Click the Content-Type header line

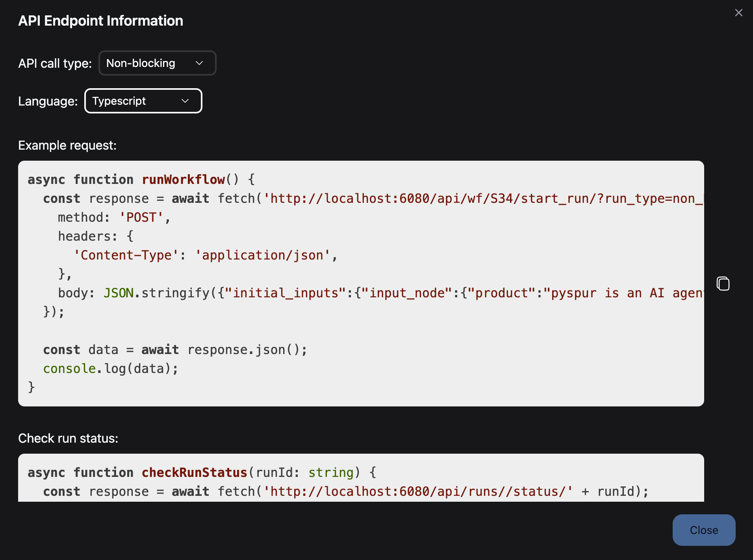pyautogui.click(x=205, y=255)
